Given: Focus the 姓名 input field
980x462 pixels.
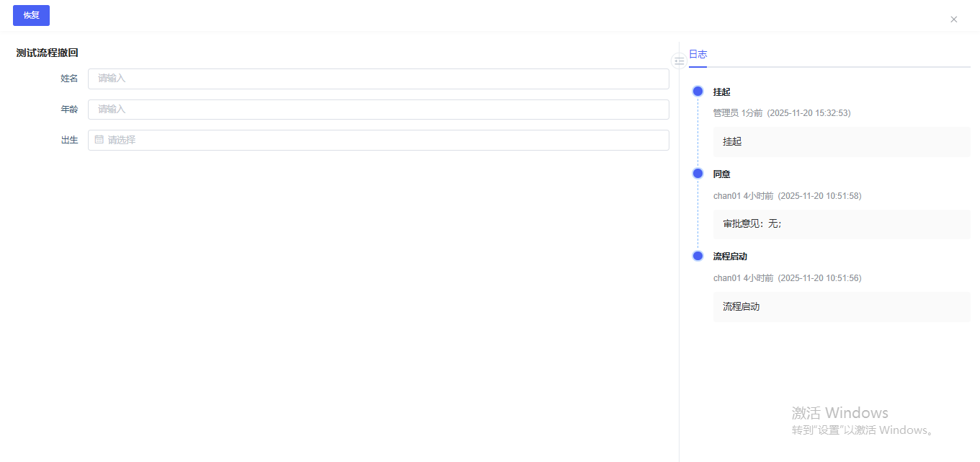Looking at the screenshot, I should click(x=378, y=79).
